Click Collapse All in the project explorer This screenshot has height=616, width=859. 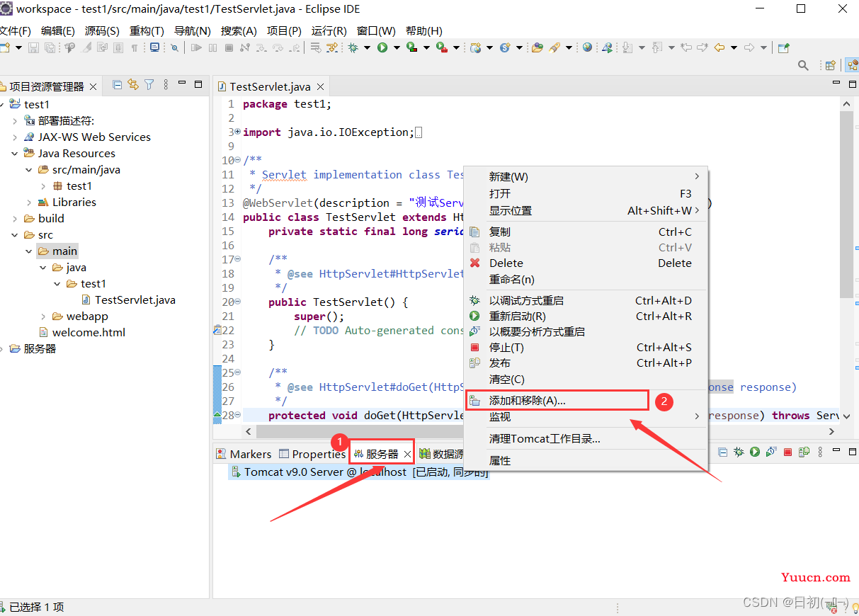[118, 85]
